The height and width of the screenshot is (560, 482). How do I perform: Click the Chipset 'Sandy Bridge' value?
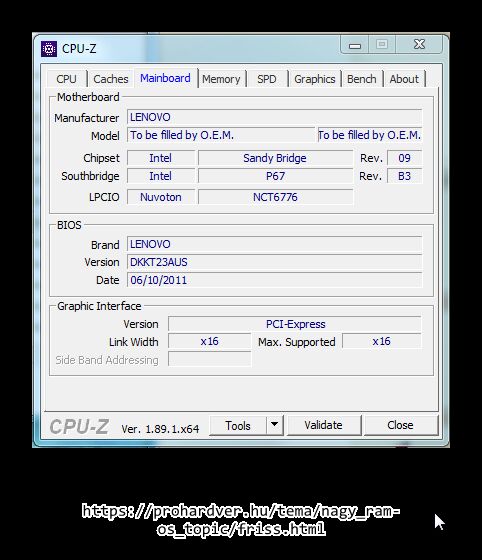tap(275, 158)
